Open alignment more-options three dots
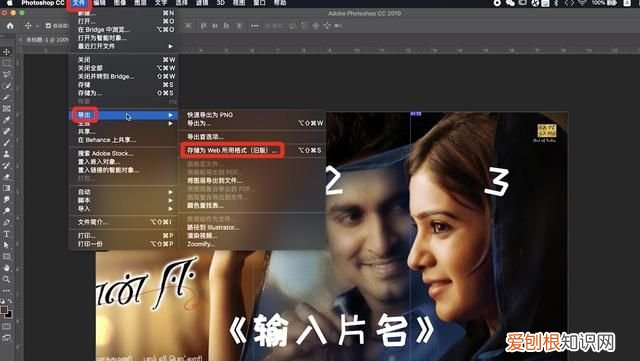The width and height of the screenshot is (640, 361). coord(255,26)
